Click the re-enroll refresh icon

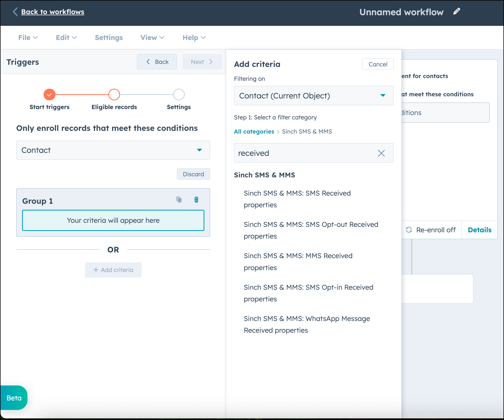point(409,230)
